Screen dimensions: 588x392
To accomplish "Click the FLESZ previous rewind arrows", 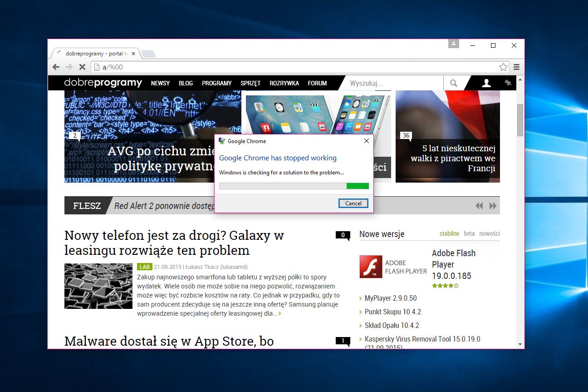I will pos(479,206).
